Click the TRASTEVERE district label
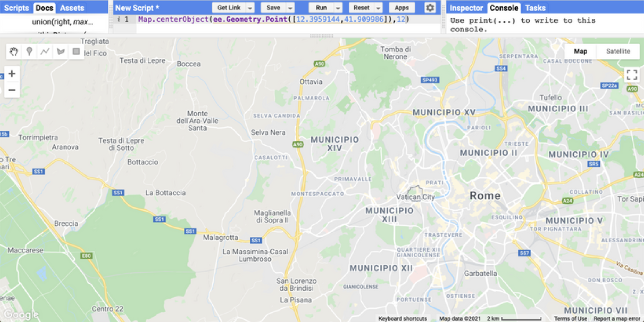Image resolution: width=644 pixels, height=323 pixels. point(443,235)
